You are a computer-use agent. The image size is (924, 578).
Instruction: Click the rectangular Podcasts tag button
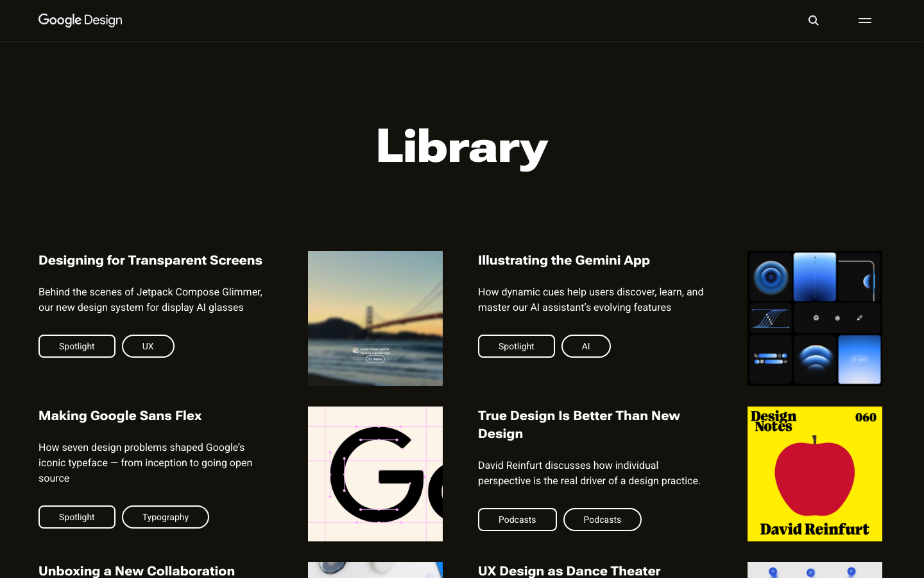coord(517,520)
